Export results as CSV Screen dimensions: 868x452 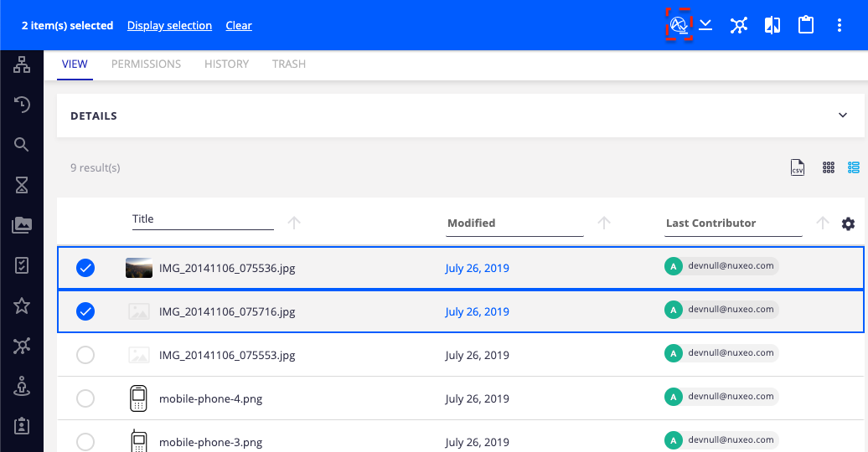[797, 167]
